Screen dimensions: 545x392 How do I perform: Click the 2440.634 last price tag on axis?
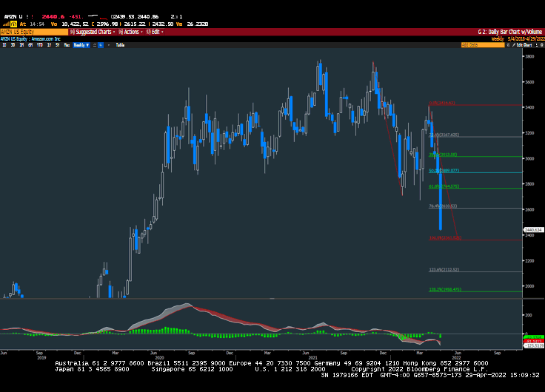tap(533, 230)
